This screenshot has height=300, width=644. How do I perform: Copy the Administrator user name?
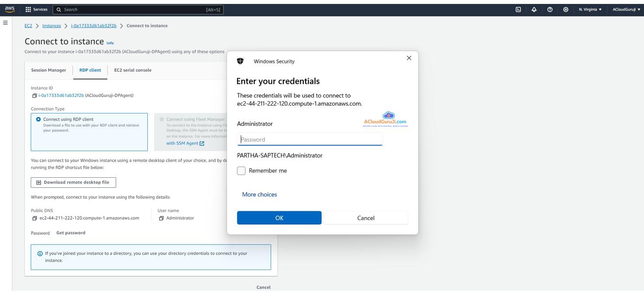click(161, 218)
